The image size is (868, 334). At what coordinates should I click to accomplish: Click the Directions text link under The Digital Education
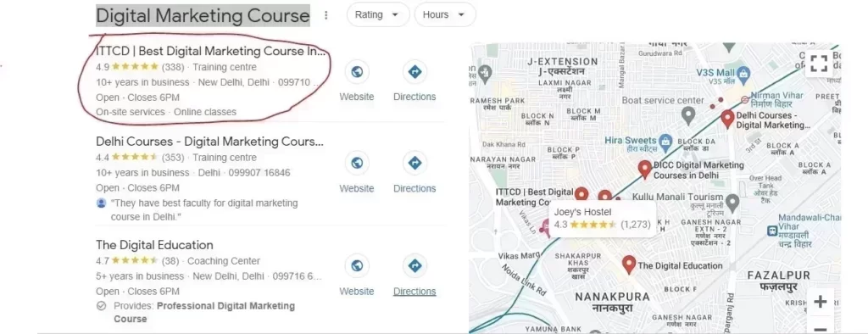tap(415, 292)
